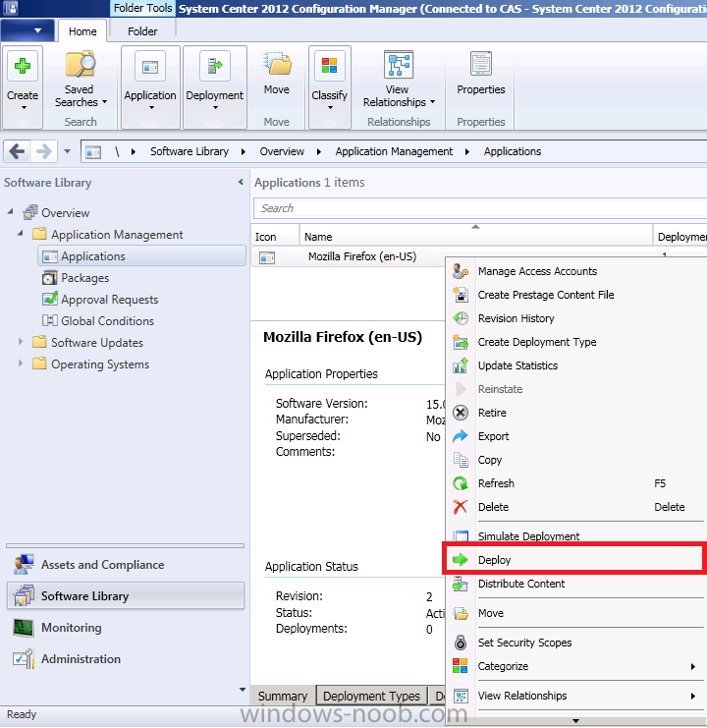The height and width of the screenshot is (728, 707).
Task: Click the Deployment ribbon icon
Action: pyautogui.click(x=214, y=67)
